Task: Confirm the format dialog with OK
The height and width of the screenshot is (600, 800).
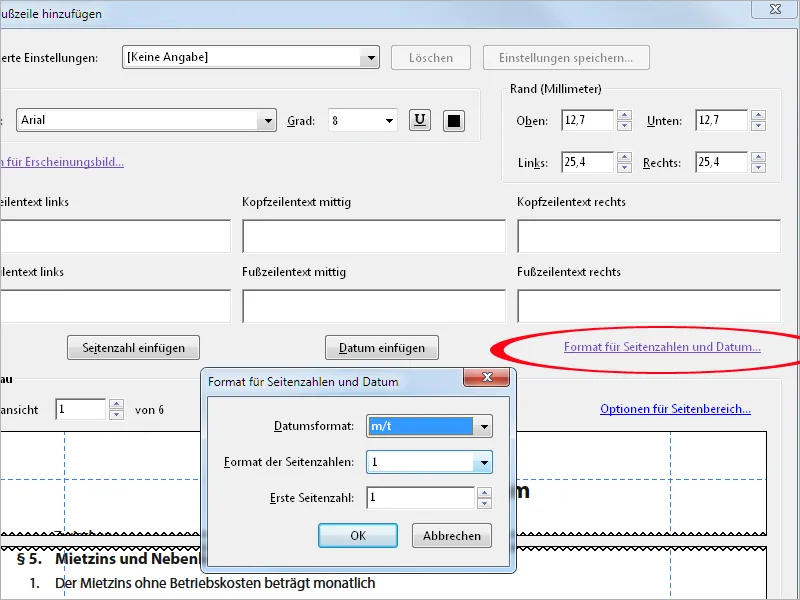Action: tap(358, 536)
